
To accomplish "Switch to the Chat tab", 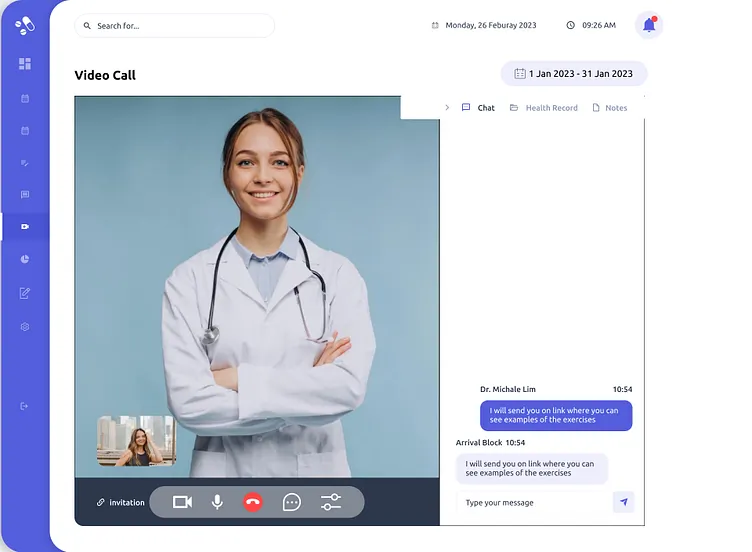I will (478, 107).
